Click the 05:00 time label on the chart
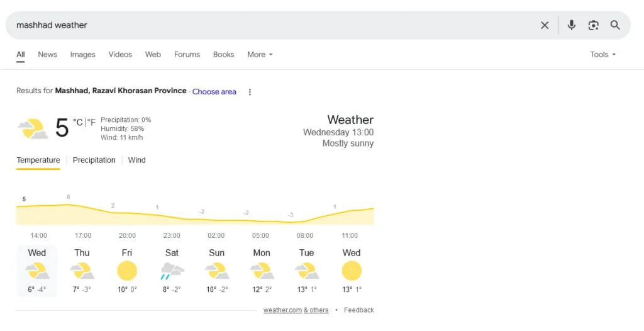 (260, 235)
